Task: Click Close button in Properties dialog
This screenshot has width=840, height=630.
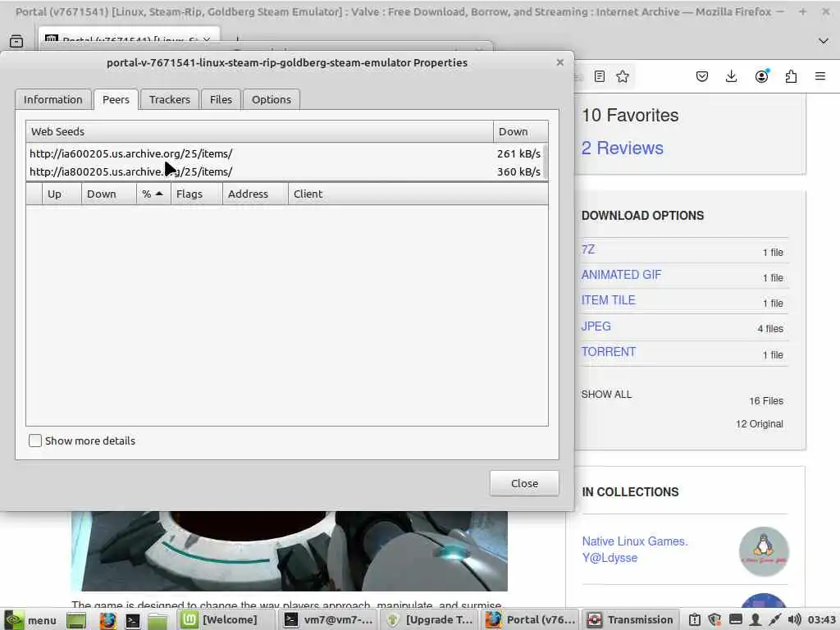Action: pyautogui.click(x=524, y=483)
